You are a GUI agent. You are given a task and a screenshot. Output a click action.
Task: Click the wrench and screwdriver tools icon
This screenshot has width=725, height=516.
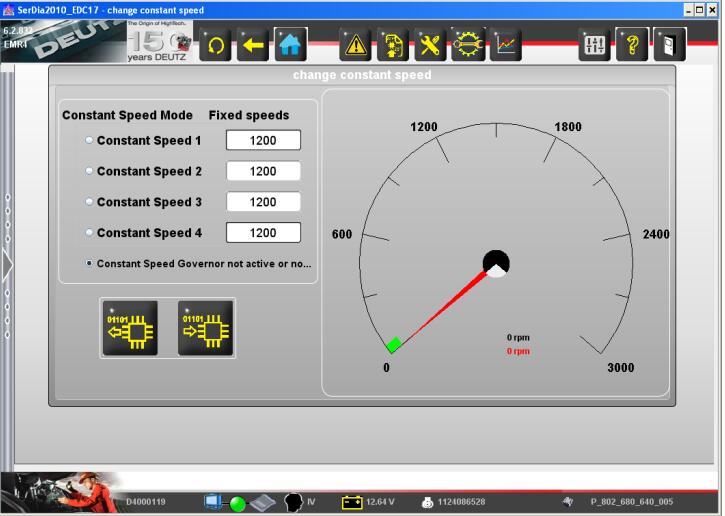430,45
